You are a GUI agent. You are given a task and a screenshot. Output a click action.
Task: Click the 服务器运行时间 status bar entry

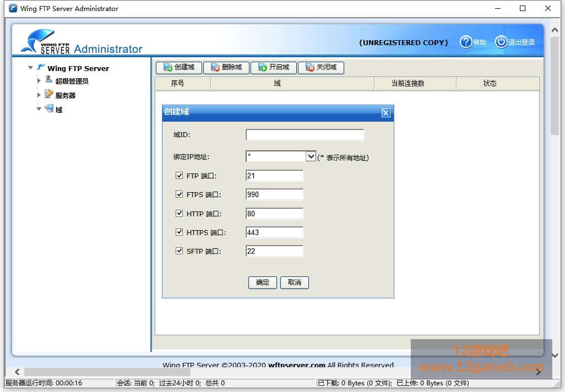(x=44, y=383)
